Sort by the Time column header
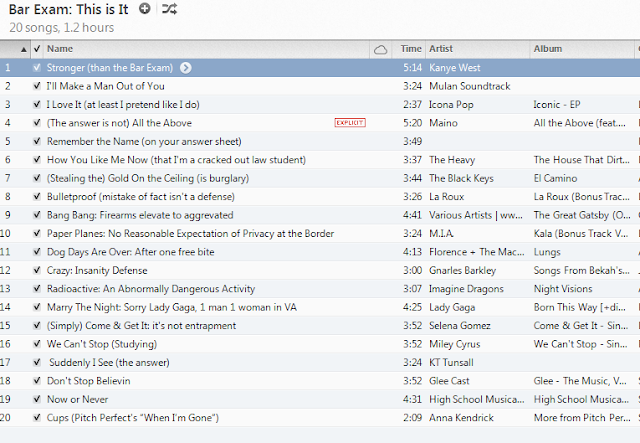Image resolution: width=640 pixels, height=443 pixels. [x=411, y=49]
